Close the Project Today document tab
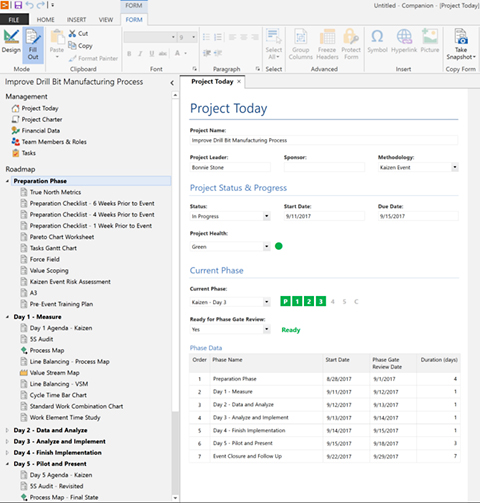 [x=239, y=82]
